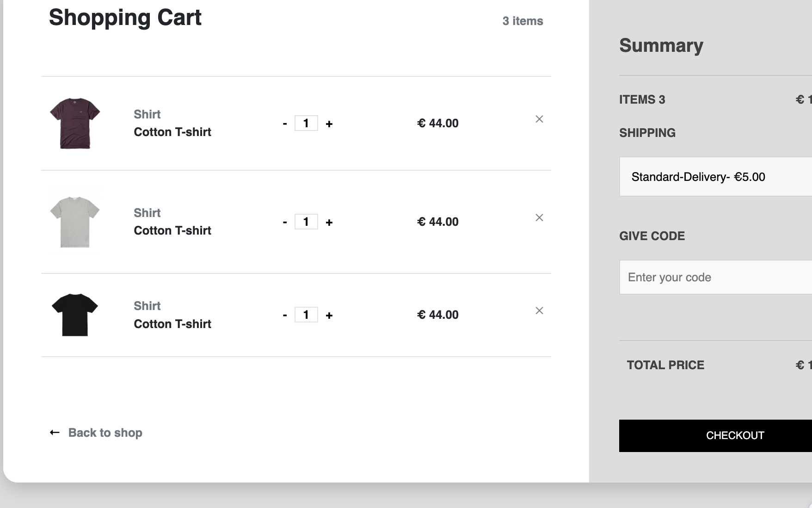The height and width of the screenshot is (508, 812).
Task: Click the Summary heading
Action: pos(661,45)
